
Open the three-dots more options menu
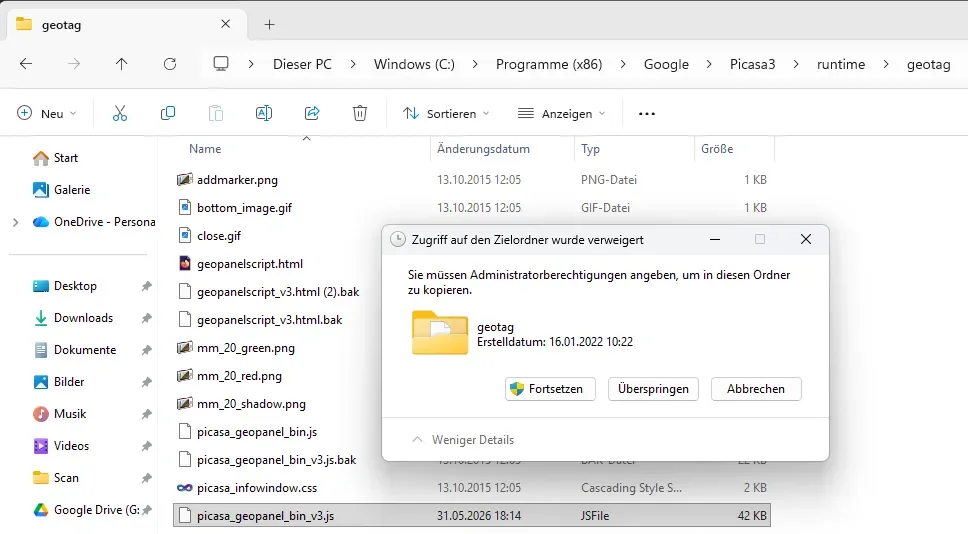[x=647, y=114]
